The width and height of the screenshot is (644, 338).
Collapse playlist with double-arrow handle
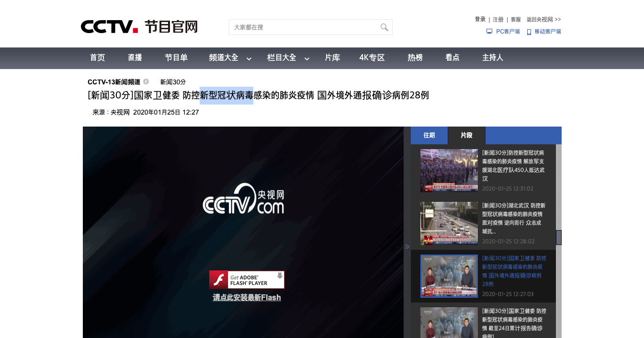tap(407, 246)
